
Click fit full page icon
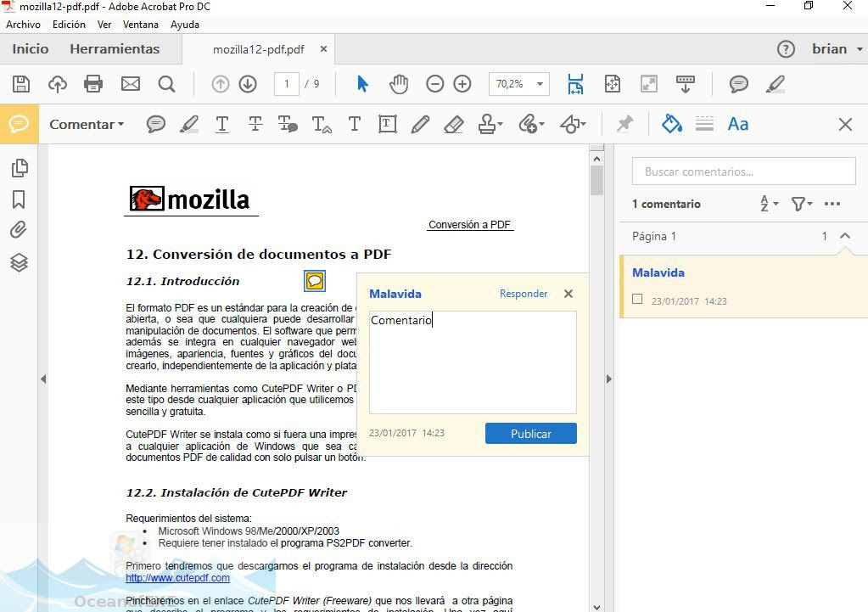(613, 84)
